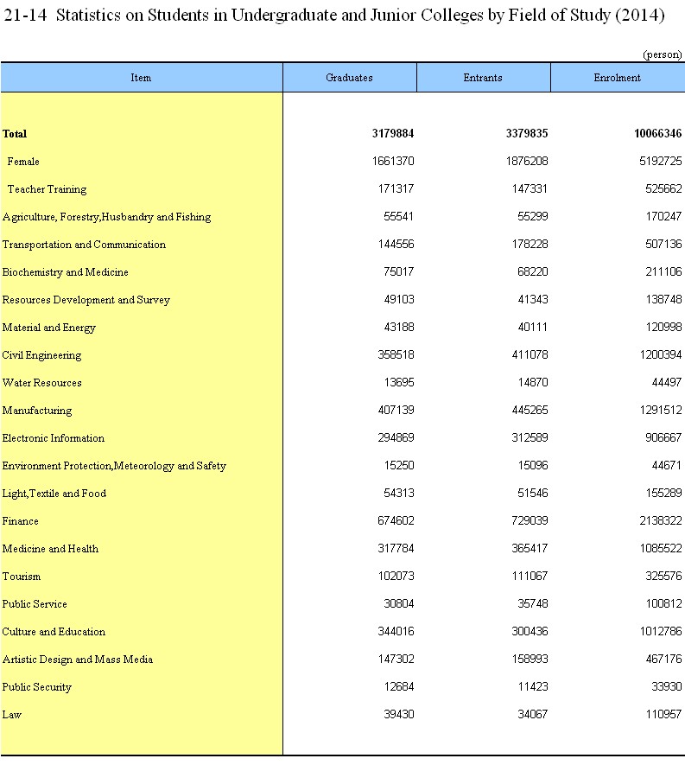This screenshot has width=685, height=784.
Task: Click the Item column header
Action: (141, 78)
